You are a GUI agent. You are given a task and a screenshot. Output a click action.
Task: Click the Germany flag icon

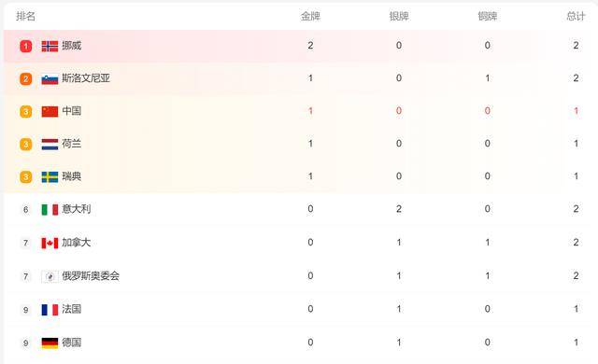50,343
